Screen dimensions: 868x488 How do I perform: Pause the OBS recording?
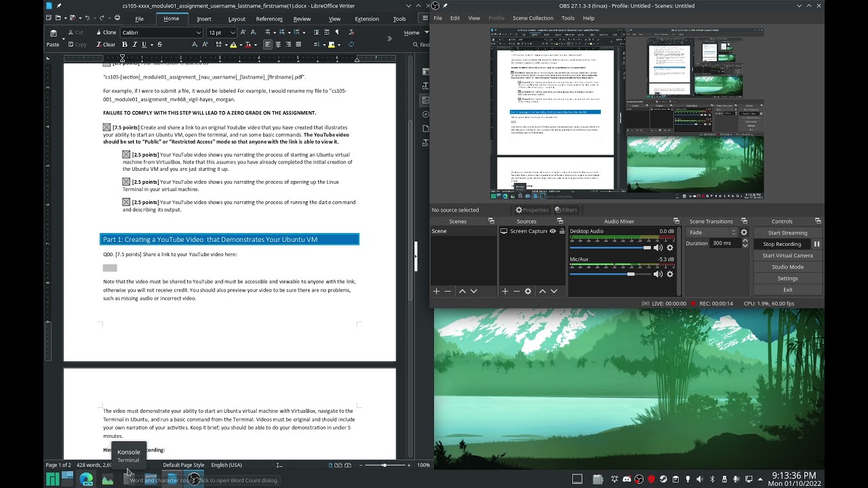(816, 244)
